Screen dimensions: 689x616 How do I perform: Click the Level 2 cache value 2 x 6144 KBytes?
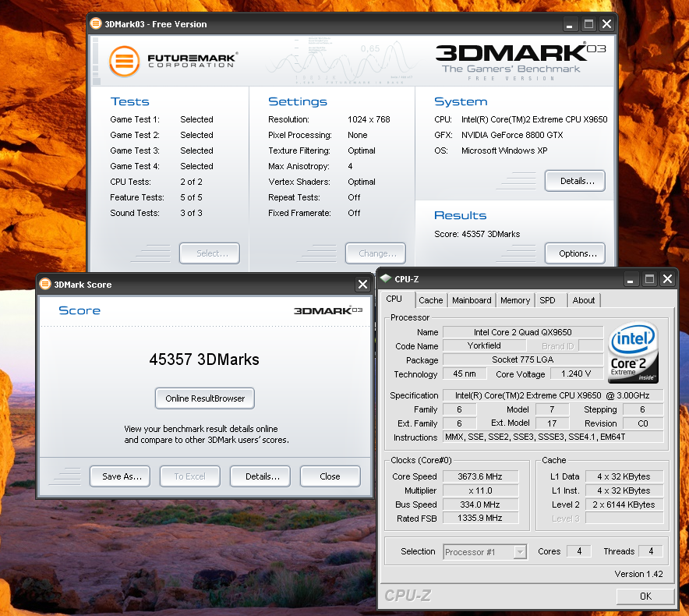click(x=624, y=504)
